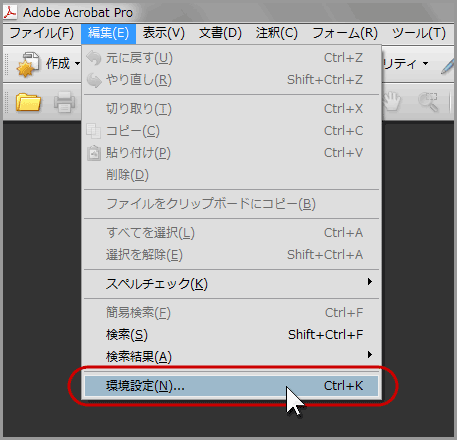Click the paste clipboard icon
This screenshot has height=440, width=457.
pyautogui.click(x=94, y=153)
